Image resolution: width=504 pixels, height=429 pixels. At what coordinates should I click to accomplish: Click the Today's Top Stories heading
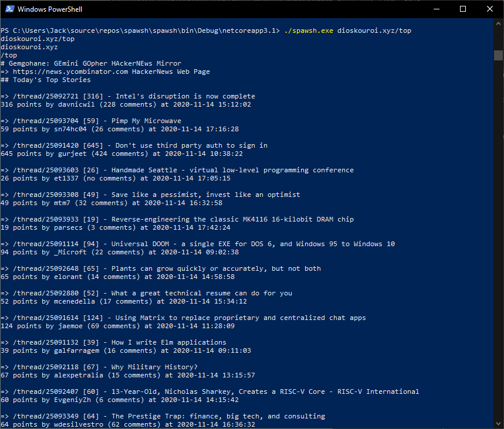(x=46, y=80)
